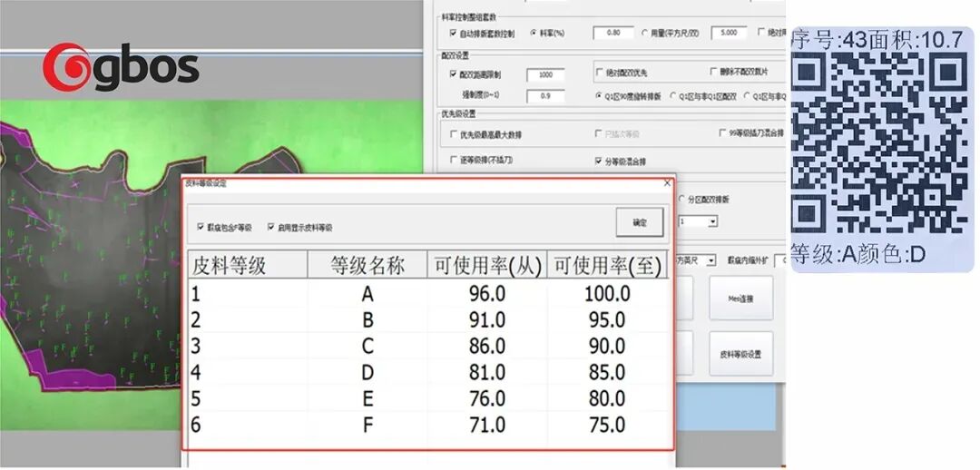This screenshot has height=470, width=980.
Task: Click the 96.0 usage-from cell
Action: coord(487,294)
